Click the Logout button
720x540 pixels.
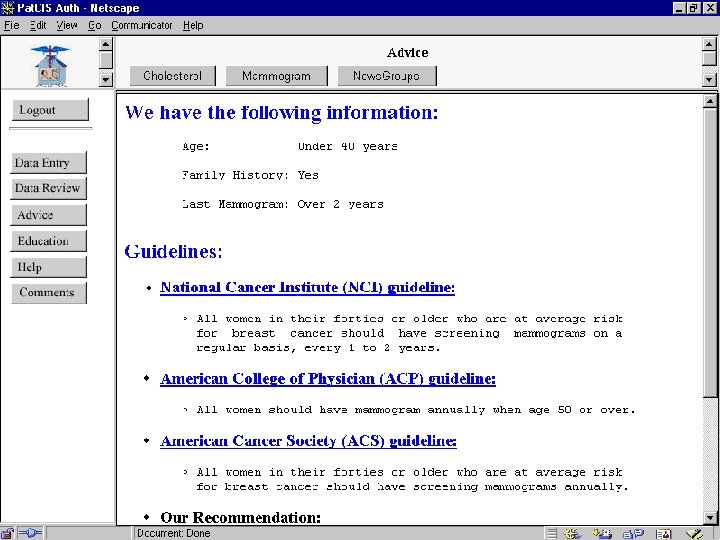(50, 110)
